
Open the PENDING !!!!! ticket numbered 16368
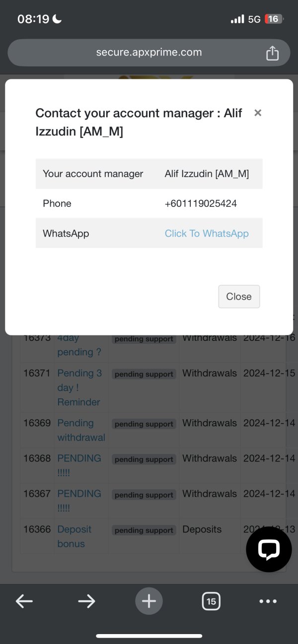coord(79,465)
